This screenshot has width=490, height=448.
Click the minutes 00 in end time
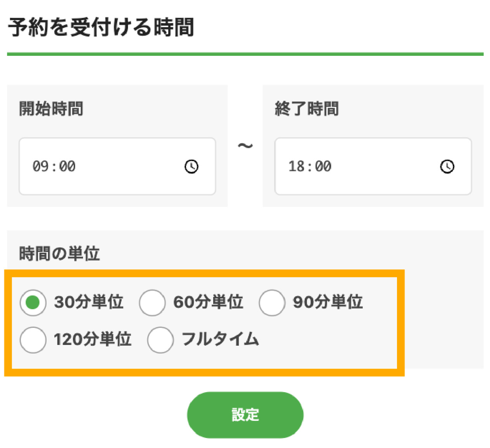click(x=323, y=167)
